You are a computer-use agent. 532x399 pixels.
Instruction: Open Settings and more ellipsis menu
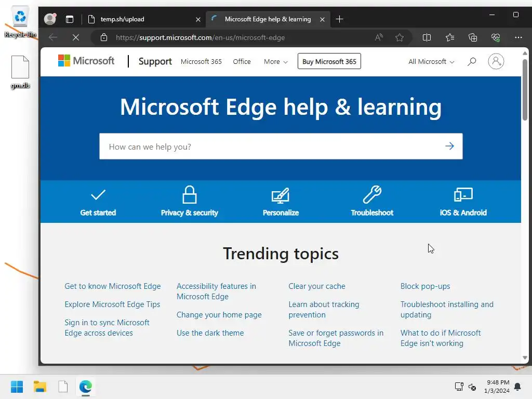[518, 37]
